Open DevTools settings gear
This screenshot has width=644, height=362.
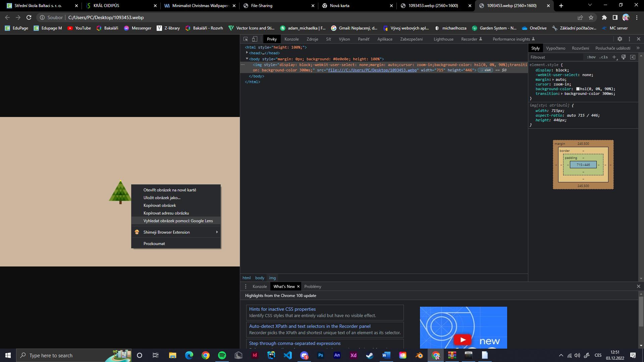[620, 39]
